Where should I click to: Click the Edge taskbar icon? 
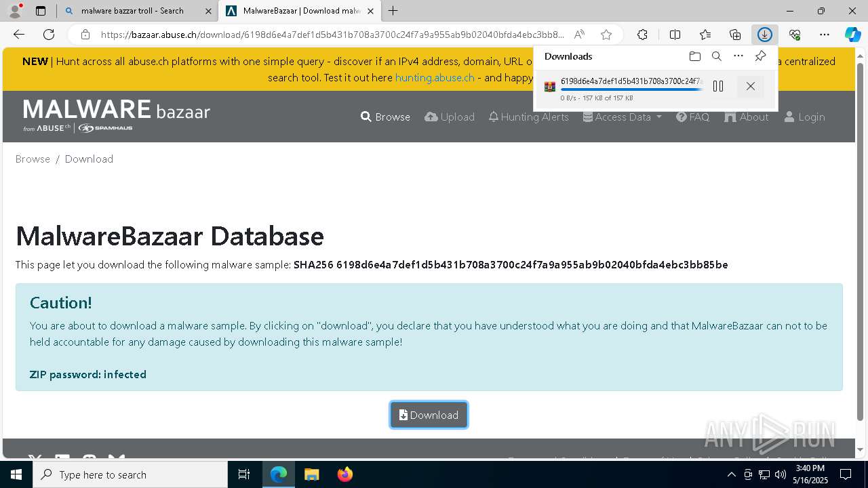point(279,474)
